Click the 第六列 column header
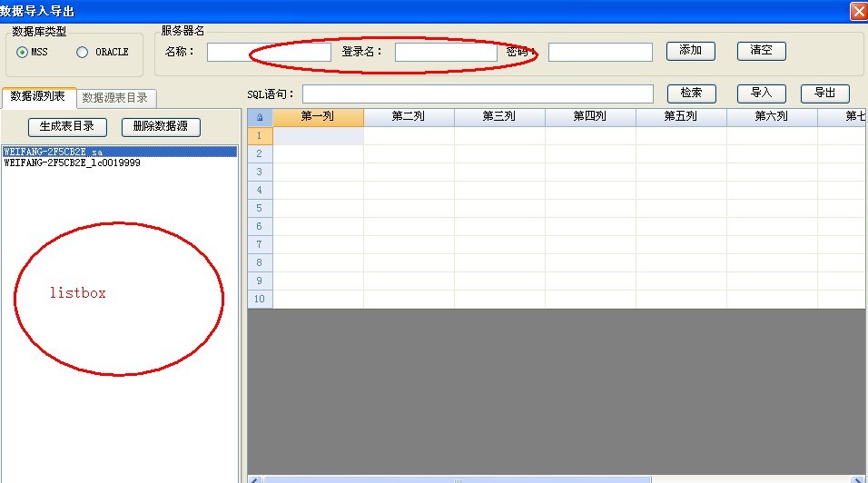The image size is (868, 483). pos(772,117)
